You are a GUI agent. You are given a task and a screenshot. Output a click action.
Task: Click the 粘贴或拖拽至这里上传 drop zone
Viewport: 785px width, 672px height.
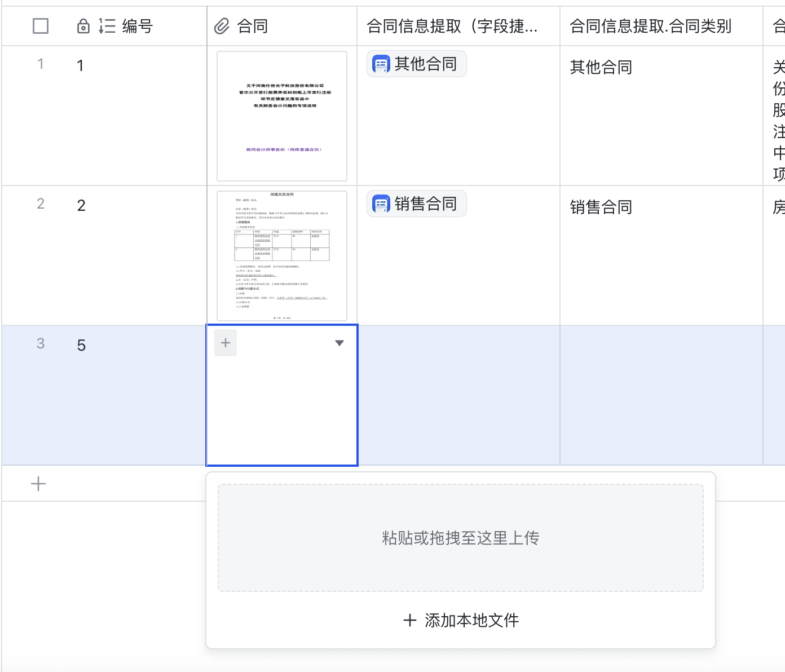[461, 538]
